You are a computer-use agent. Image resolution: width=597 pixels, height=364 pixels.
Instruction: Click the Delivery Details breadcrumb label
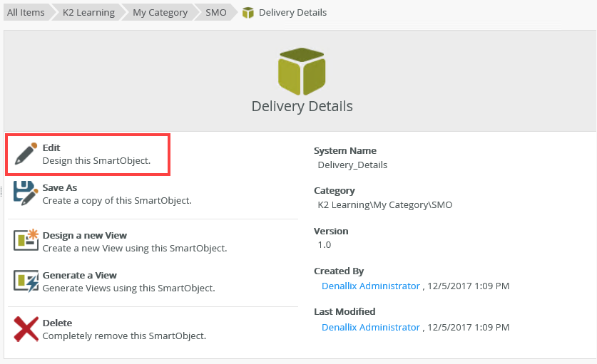pyautogui.click(x=292, y=13)
